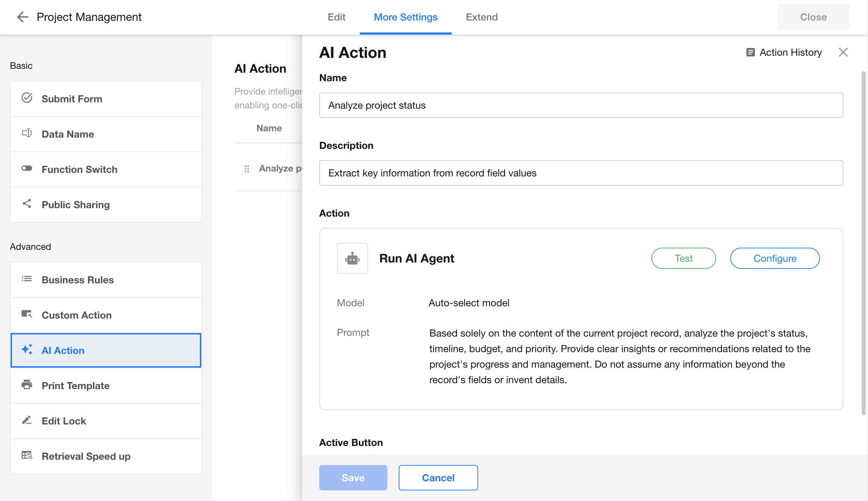Click the Public Sharing share icon
Image resolution: width=868 pixels, height=501 pixels.
[x=27, y=204]
